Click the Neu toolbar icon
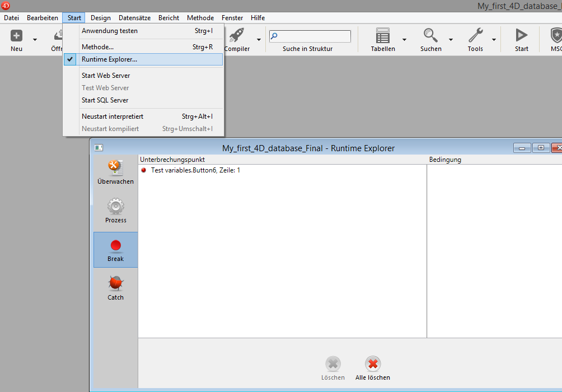 coord(17,36)
